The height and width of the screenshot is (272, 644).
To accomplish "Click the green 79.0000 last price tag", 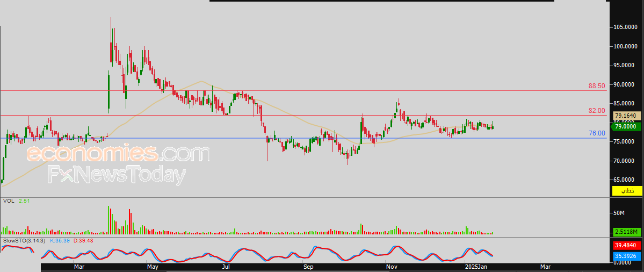I will [x=626, y=127].
